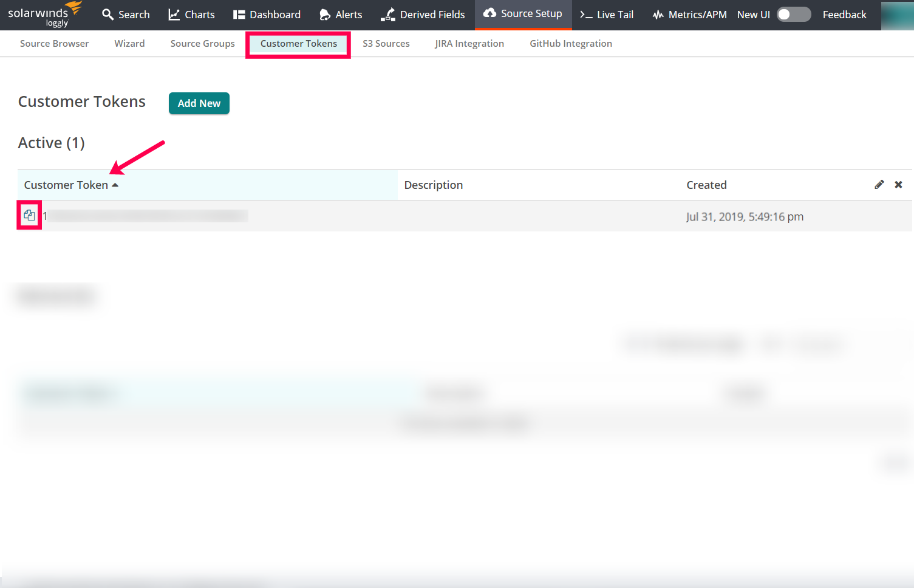Click the Active (1) heading
This screenshot has height=588, width=914.
tap(52, 143)
